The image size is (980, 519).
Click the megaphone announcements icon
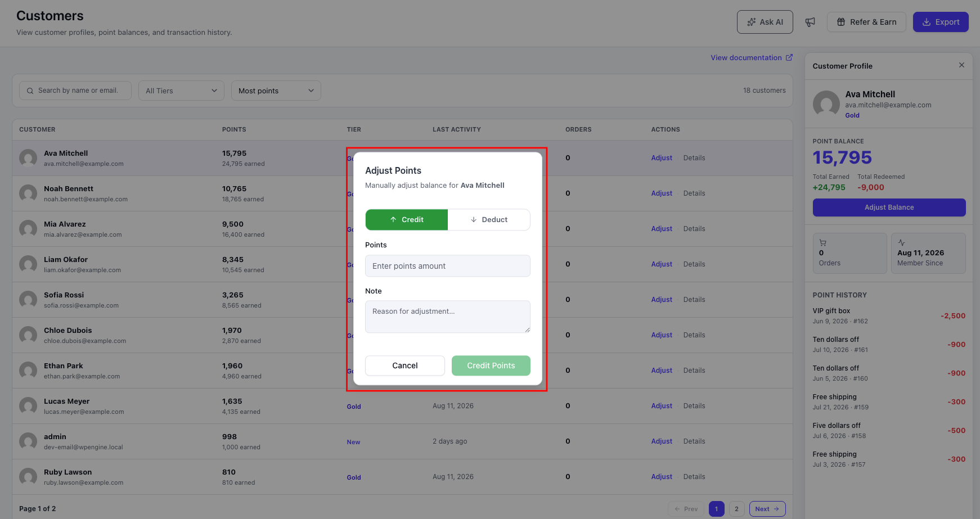(810, 22)
